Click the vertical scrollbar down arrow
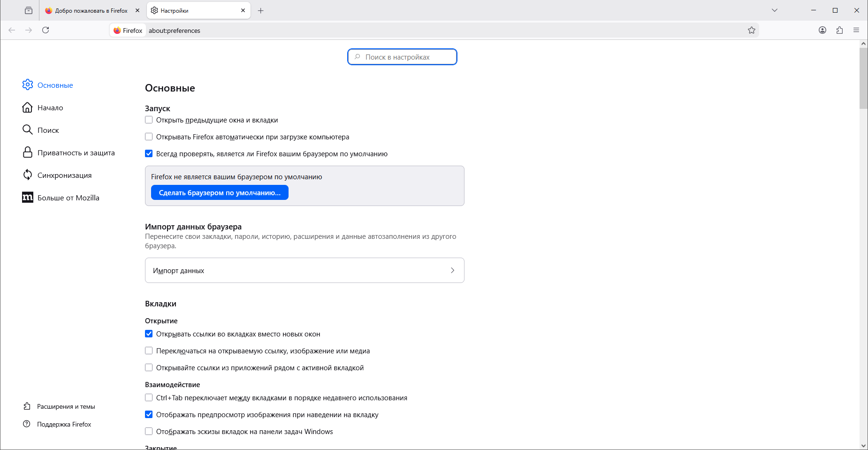Screen dimensions: 868x450 point(863,445)
